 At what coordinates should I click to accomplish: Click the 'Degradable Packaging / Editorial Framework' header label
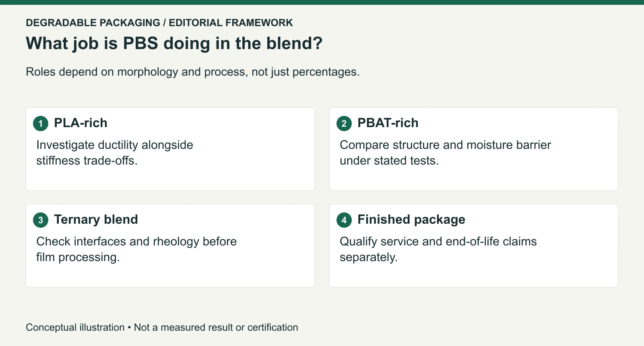coord(159,23)
